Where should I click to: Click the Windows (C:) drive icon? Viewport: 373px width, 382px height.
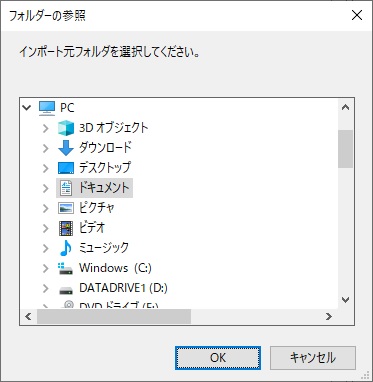click(x=66, y=268)
